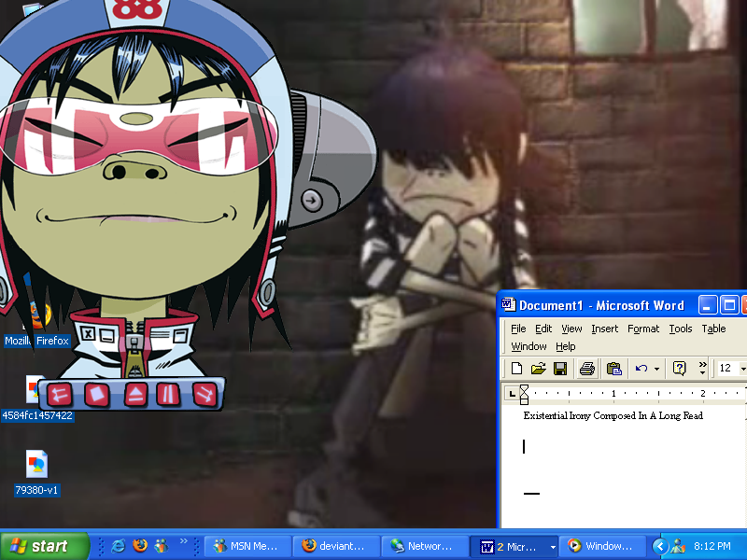
Task: Close the media player skin with X button
Action: coord(88,333)
